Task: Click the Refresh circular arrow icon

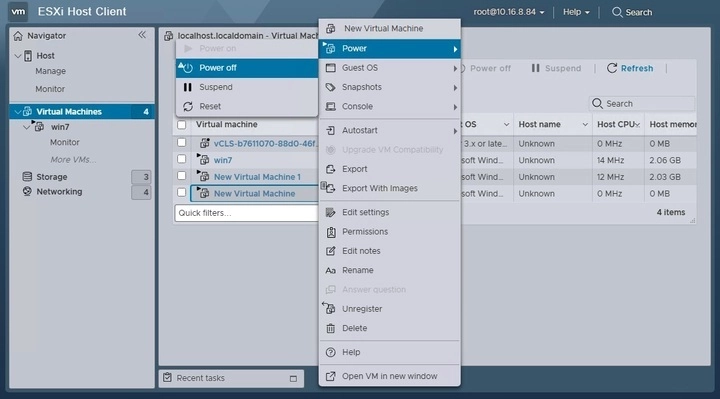Action: click(612, 68)
